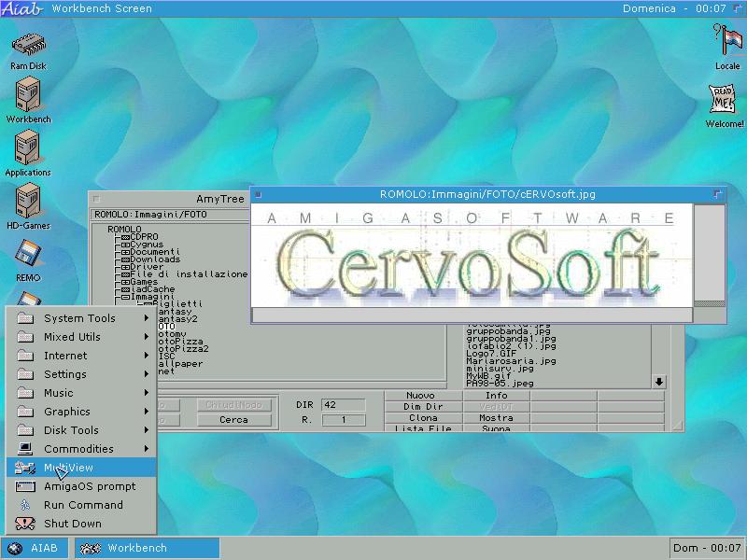Open the Graphics submenu
Image resolution: width=747 pixels, height=560 pixels.
click(81, 412)
